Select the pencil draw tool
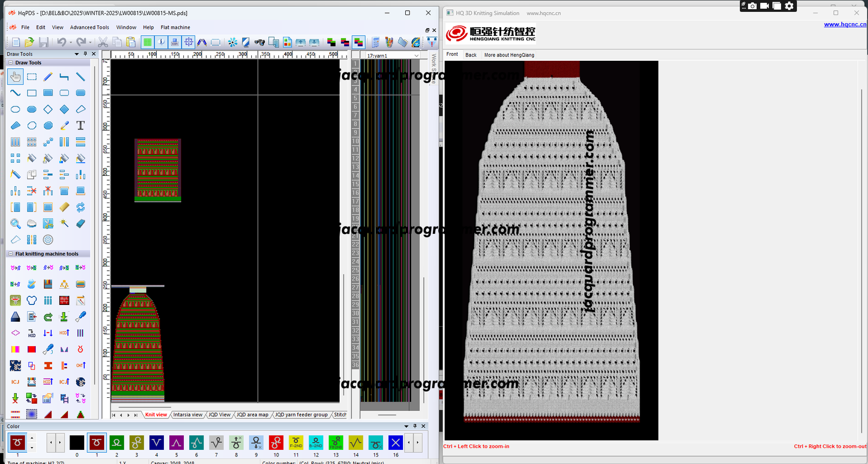The image size is (868, 464). click(48, 77)
